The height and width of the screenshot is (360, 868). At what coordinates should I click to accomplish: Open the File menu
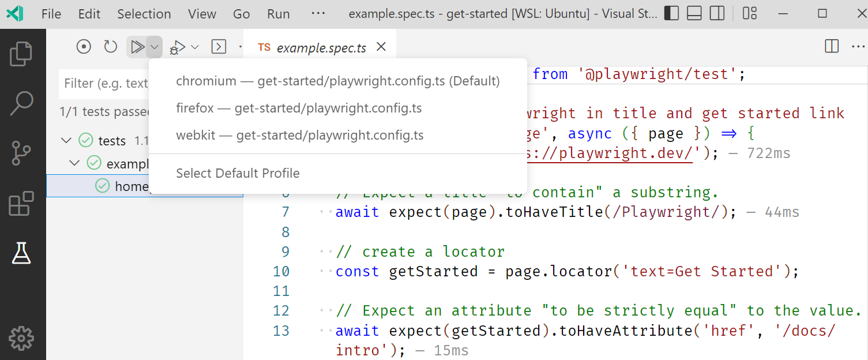pyautogui.click(x=51, y=14)
